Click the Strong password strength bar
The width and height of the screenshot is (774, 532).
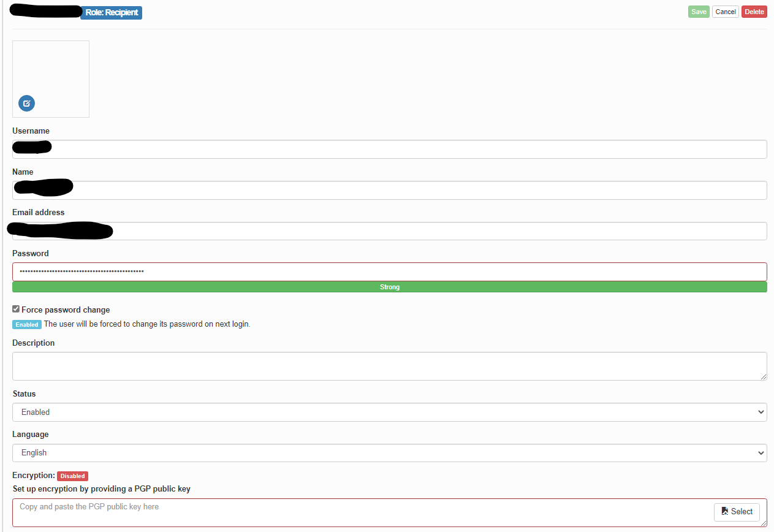[x=390, y=287]
